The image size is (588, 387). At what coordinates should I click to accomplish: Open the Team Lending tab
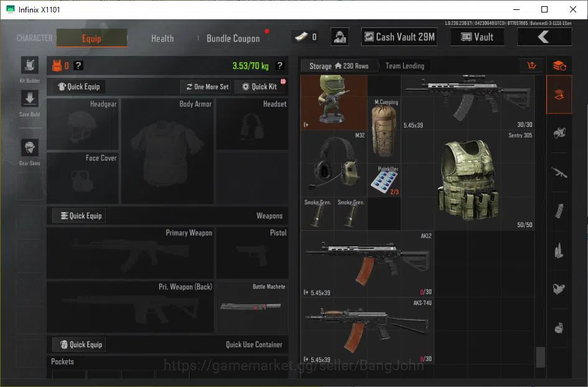point(405,66)
